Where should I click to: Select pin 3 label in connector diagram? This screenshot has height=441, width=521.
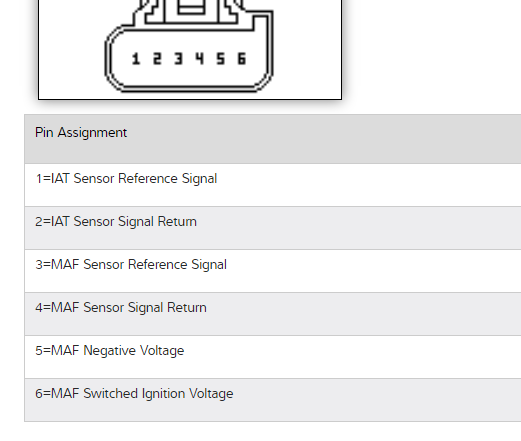click(178, 59)
